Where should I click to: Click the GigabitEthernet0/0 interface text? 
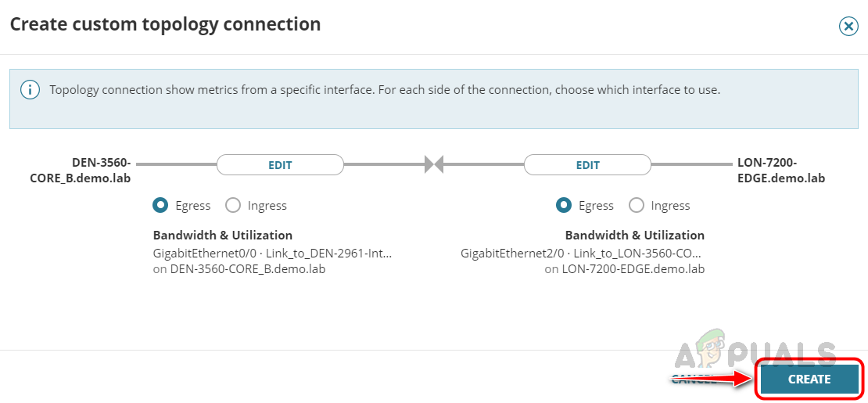click(x=272, y=253)
